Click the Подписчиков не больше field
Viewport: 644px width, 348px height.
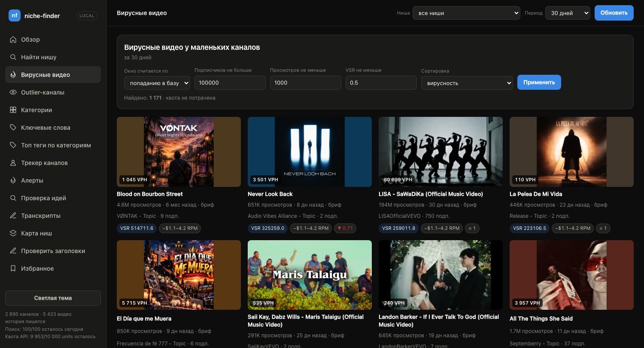coord(230,83)
